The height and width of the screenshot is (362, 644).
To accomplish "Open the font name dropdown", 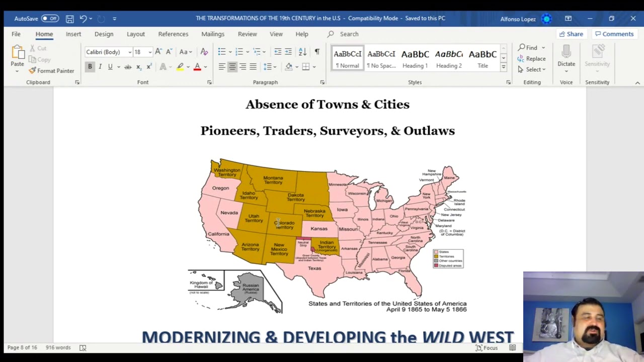I will (130, 52).
